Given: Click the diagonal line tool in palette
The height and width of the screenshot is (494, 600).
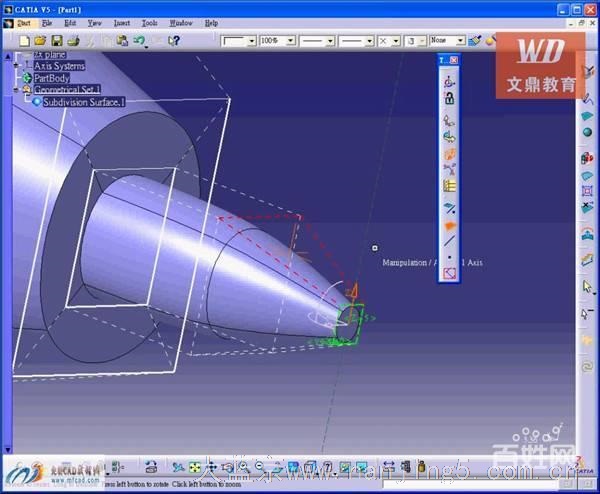Looking at the screenshot, I should click(450, 240).
